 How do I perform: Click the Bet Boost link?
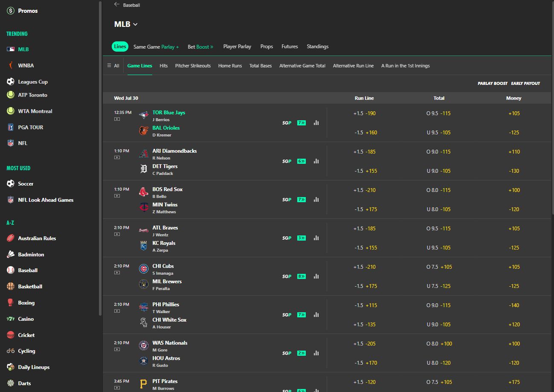click(x=200, y=46)
